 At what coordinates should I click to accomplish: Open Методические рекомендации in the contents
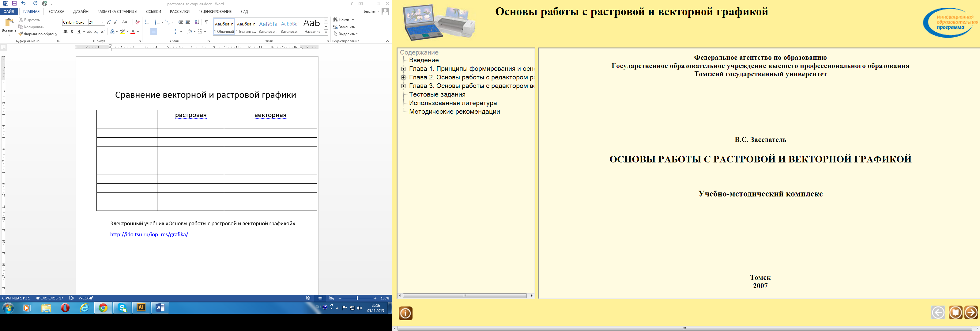454,112
